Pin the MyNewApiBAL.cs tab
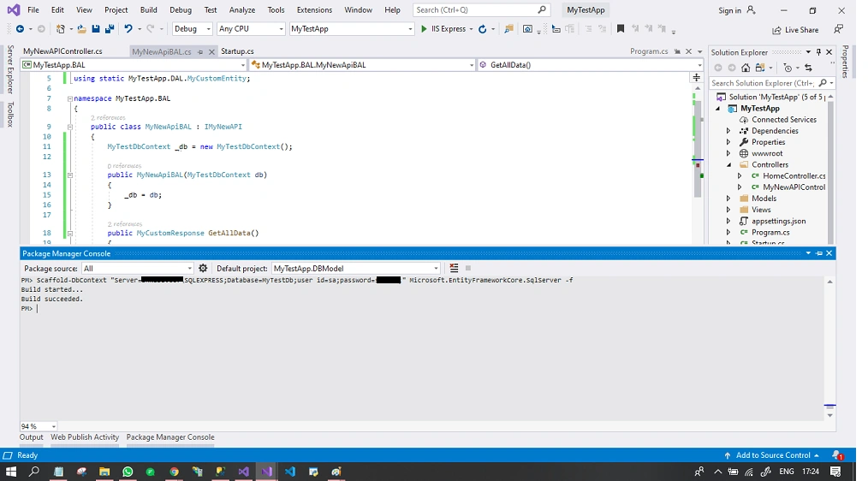This screenshot has height=481, width=868. pos(199,52)
